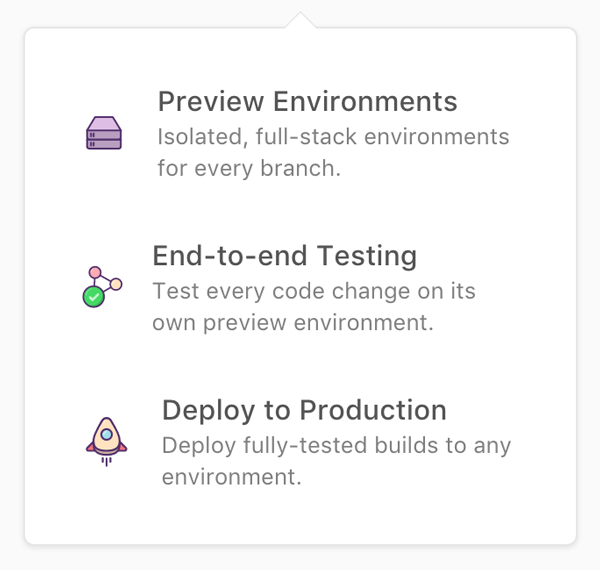Image resolution: width=600 pixels, height=570 pixels.
Task: Click the blue porthole window on the rocket
Action: [x=105, y=435]
